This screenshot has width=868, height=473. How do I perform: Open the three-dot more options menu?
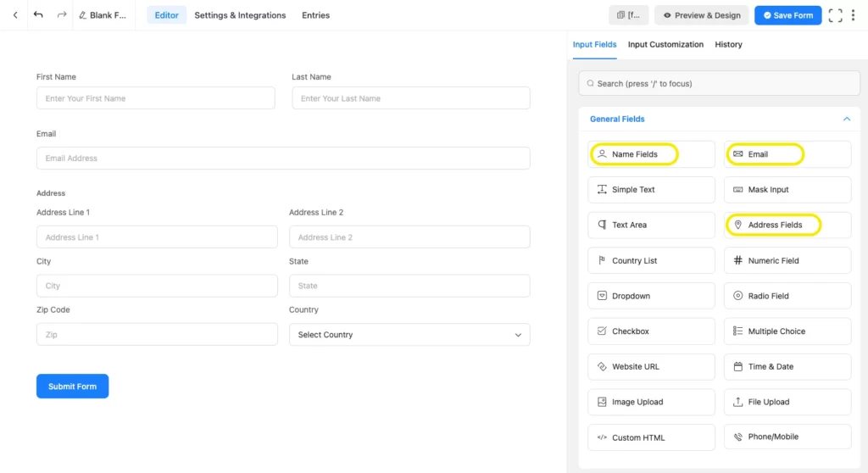coord(853,15)
